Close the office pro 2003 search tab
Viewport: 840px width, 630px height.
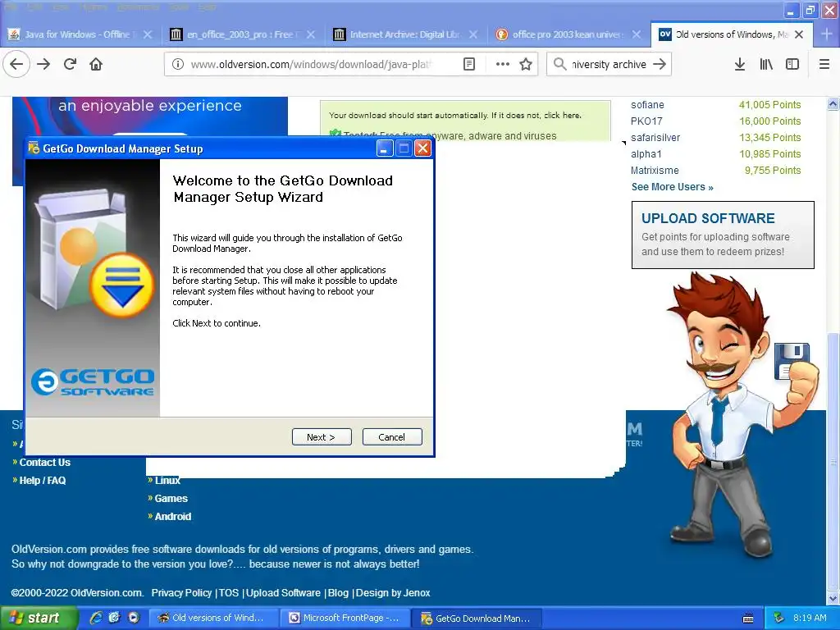coord(637,34)
